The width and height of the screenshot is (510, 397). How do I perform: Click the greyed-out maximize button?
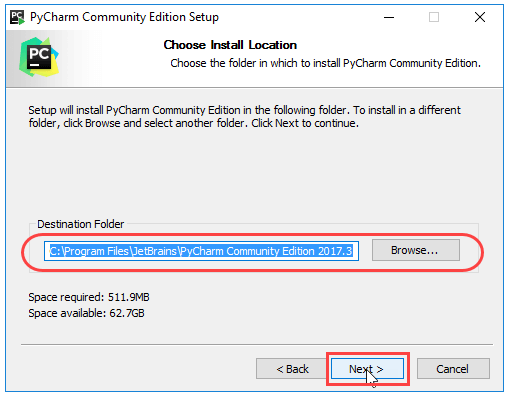pyautogui.click(x=434, y=17)
